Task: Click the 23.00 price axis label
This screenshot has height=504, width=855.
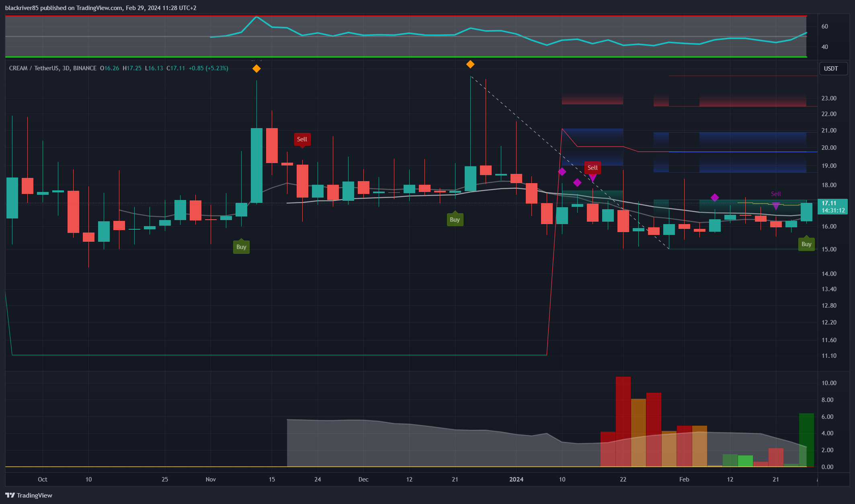Action: 829,98
